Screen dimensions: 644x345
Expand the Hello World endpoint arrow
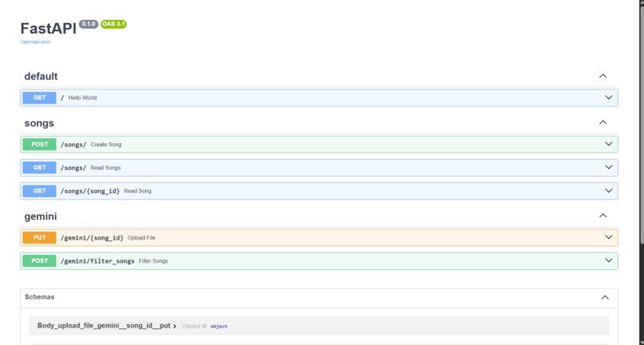609,97
